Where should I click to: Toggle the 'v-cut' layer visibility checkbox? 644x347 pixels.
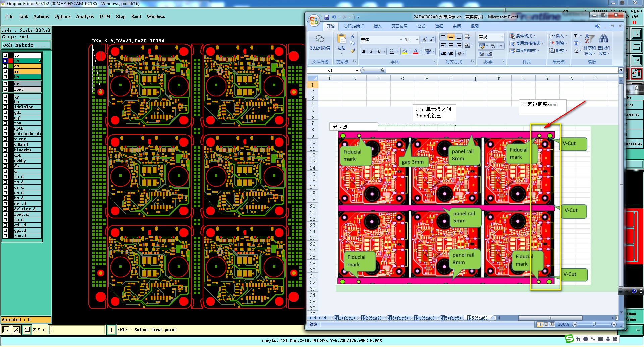point(5,139)
